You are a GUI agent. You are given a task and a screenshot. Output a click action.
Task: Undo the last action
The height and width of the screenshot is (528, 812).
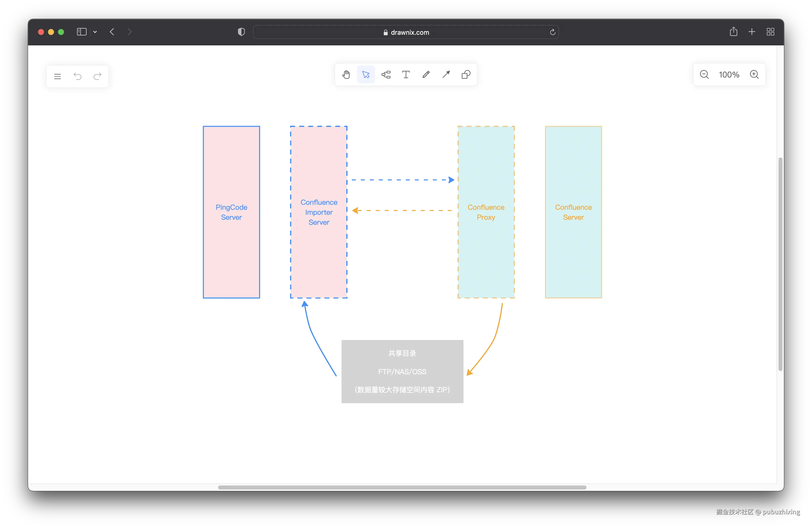click(x=77, y=76)
